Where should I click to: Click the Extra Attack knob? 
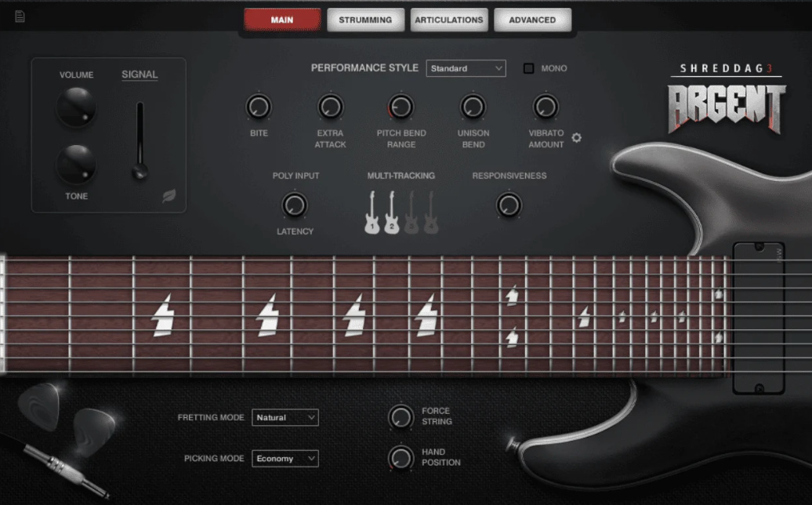[331, 107]
